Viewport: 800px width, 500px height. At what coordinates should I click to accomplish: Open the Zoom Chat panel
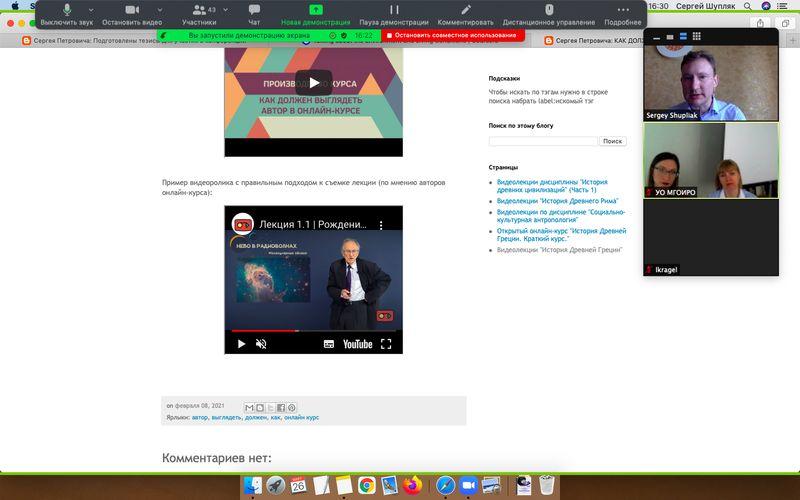click(254, 14)
